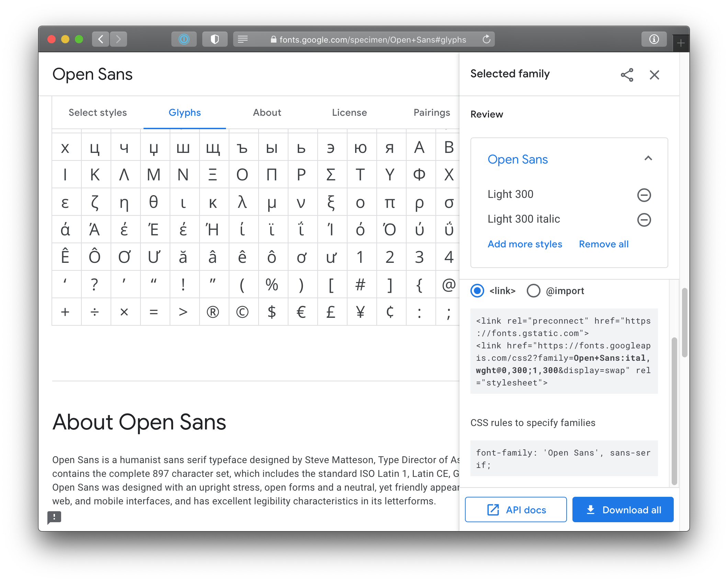Image resolution: width=728 pixels, height=582 pixels.
Task: Click Add more styles link
Action: [x=525, y=244]
